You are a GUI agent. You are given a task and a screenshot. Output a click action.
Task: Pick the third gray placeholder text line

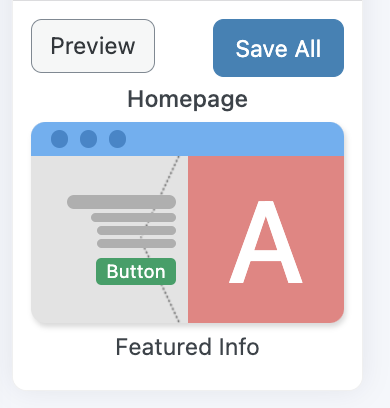click(x=136, y=230)
